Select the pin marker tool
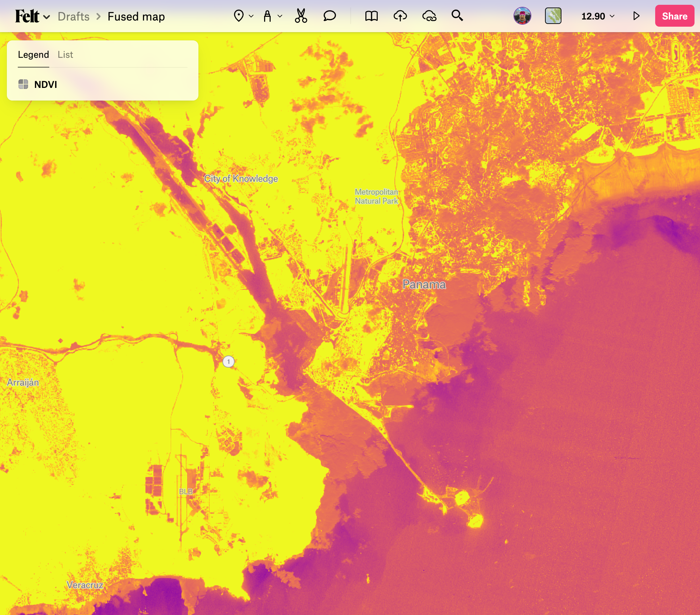Image resolution: width=700 pixels, height=615 pixels. click(x=239, y=16)
